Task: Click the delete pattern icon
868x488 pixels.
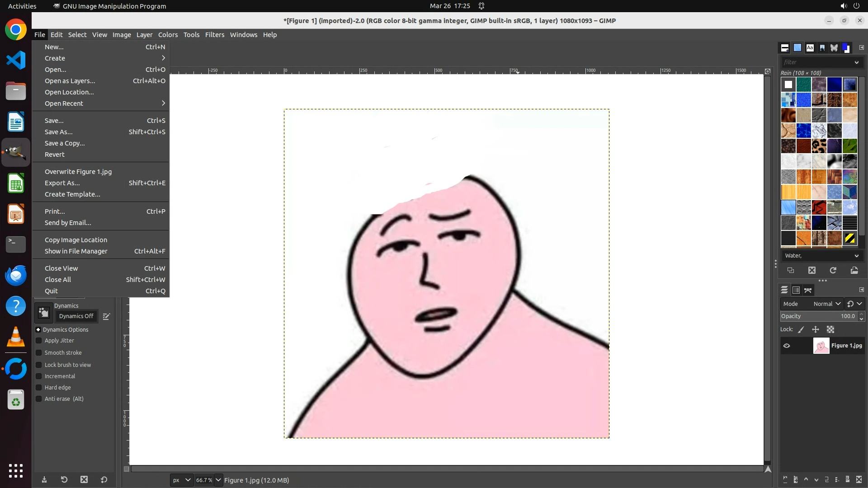Action: (x=812, y=270)
